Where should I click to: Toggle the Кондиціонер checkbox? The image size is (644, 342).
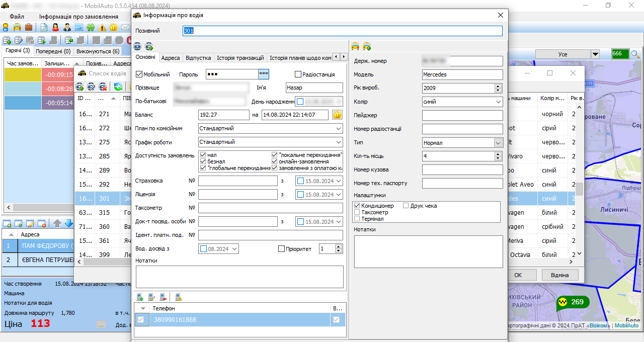coord(357,206)
